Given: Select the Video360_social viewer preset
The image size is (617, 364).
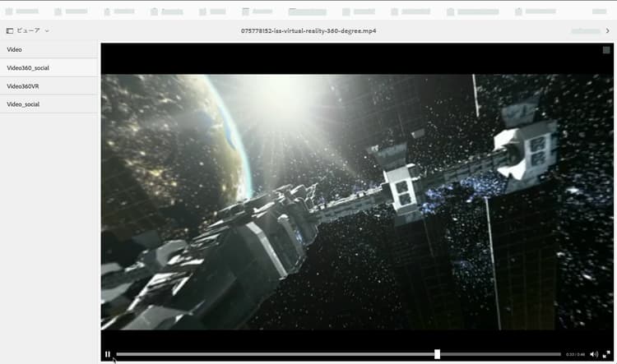Looking at the screenshot, I should 49,67.
